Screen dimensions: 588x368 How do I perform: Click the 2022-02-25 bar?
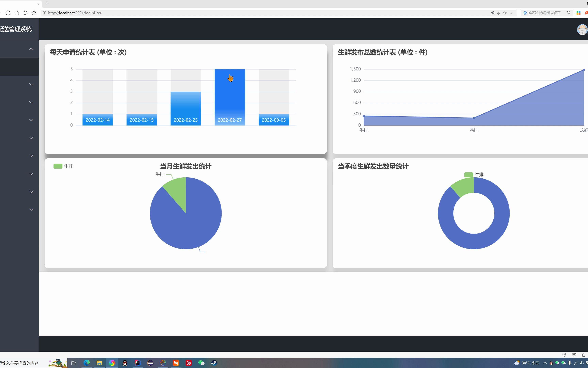(x=186, y=109)
